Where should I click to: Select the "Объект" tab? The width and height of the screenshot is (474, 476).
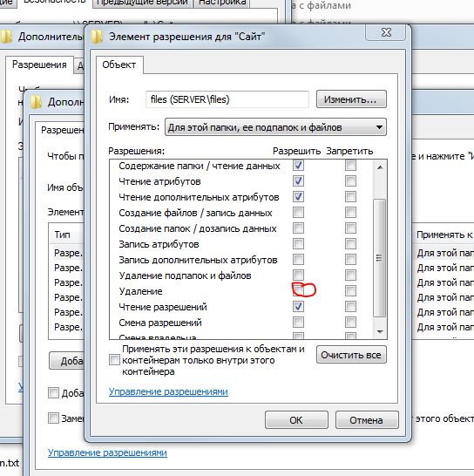click(119, 65)
